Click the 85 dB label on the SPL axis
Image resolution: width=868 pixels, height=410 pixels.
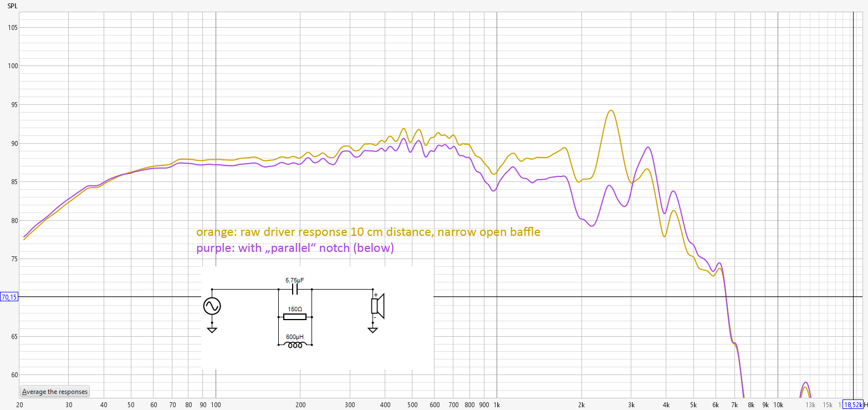[15, 181]
